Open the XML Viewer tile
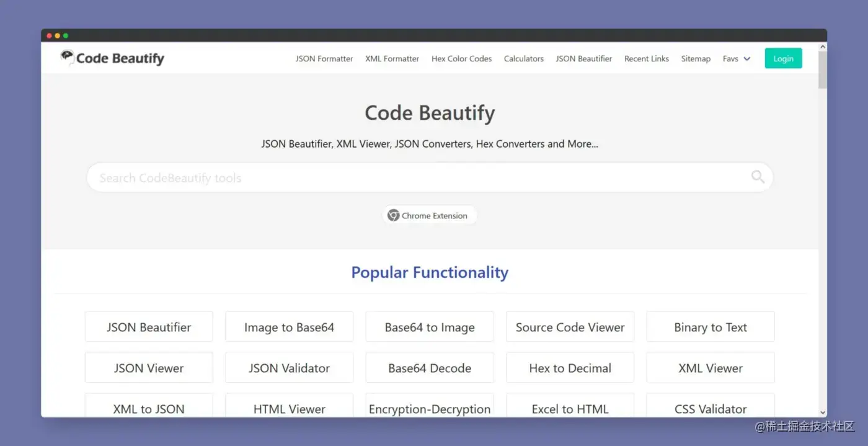 click(711, 368)
